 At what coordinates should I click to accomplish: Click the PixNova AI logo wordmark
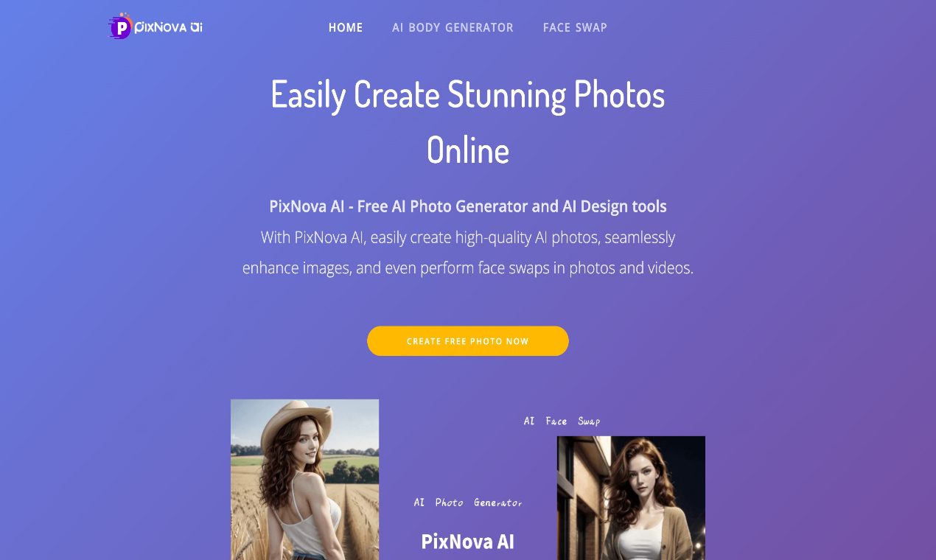(x=169, y=28)
